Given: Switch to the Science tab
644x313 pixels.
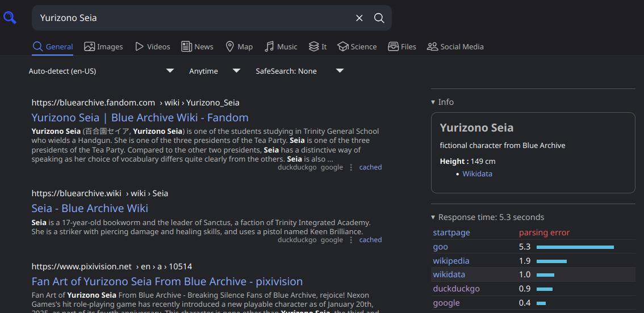Looking at the screenshot, I should tap(357, 46).
